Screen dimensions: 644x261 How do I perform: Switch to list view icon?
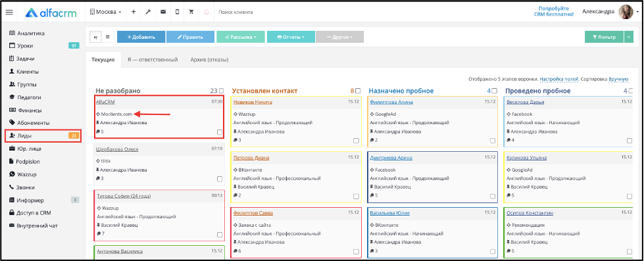(x=108, y=37)
